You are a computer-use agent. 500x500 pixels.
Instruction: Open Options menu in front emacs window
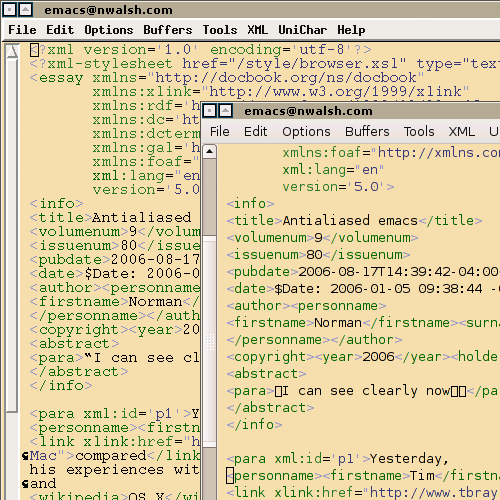tap(306, 132)
